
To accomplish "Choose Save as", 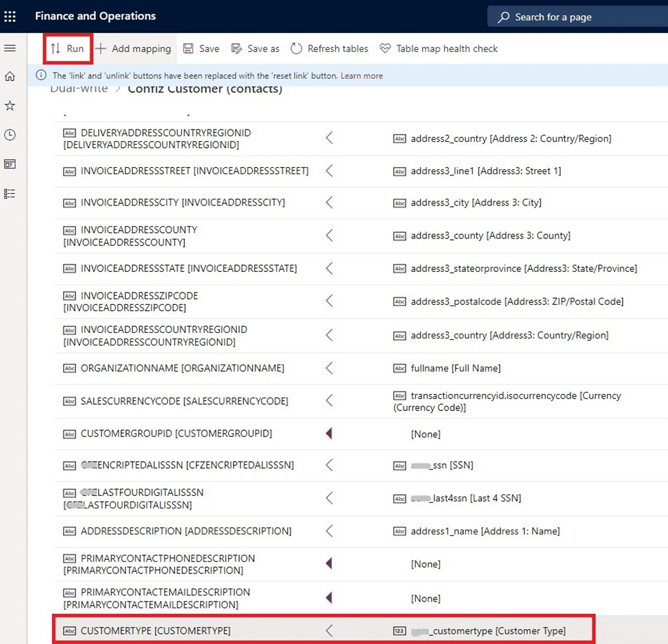I will (255, 49).
